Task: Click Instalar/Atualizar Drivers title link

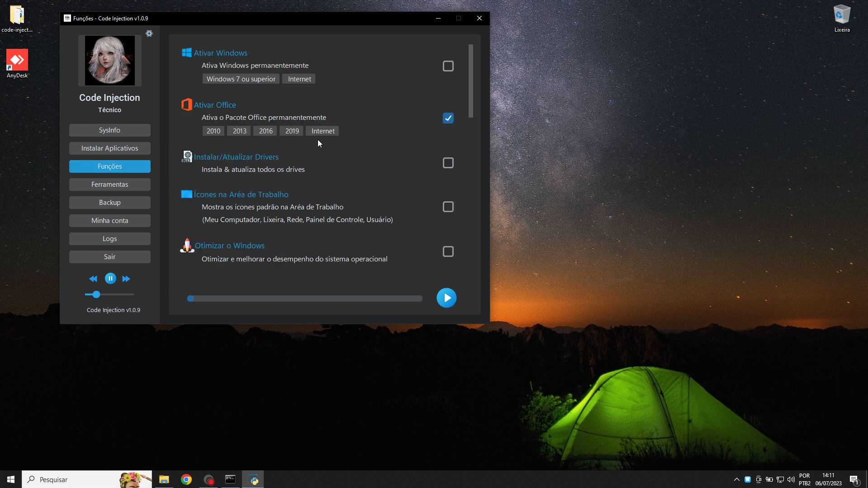Action: [x=236, y=157]
